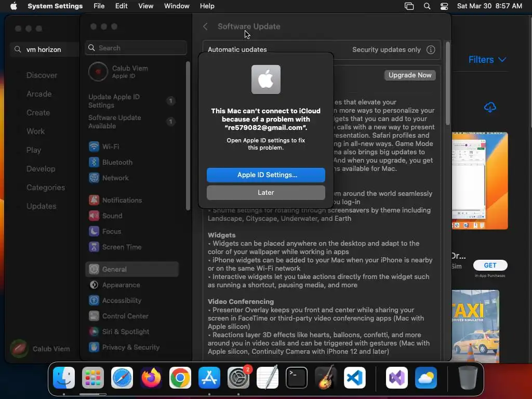532x399 pixels.
Task: Select Develop in App Store sidebar
Action: [41, 169]
